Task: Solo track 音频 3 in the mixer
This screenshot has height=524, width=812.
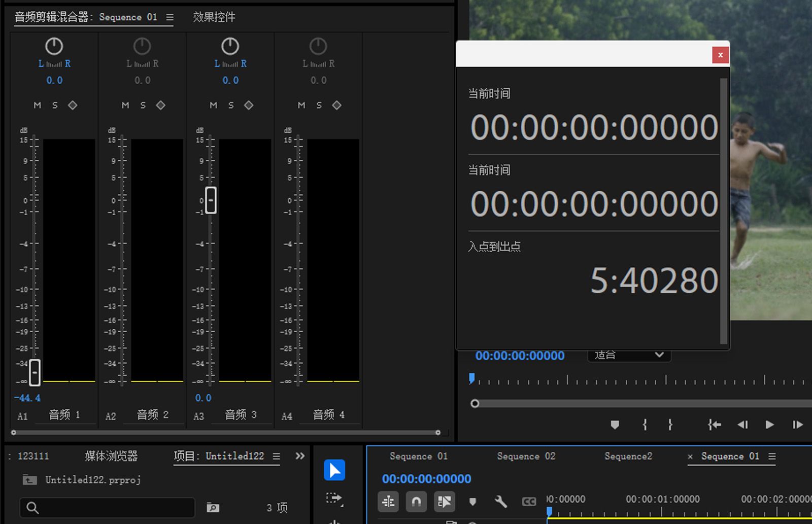Action: pos(231,105)
